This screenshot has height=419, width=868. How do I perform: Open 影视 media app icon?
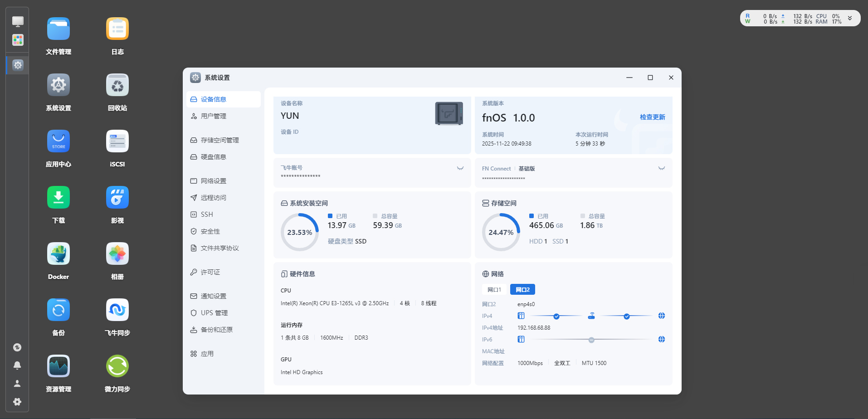click(x=117, y=197)
